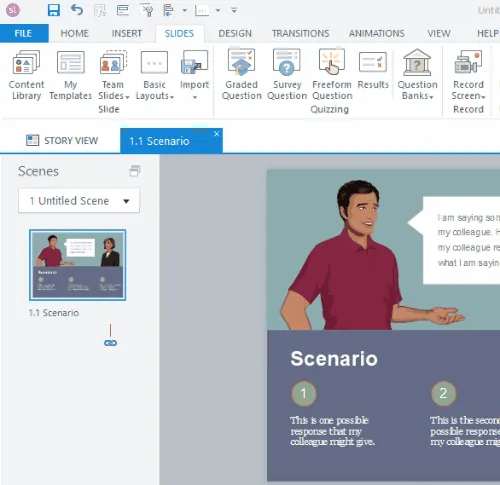
Task: Undock the Scenes panel
Action: tap(135, 171)
